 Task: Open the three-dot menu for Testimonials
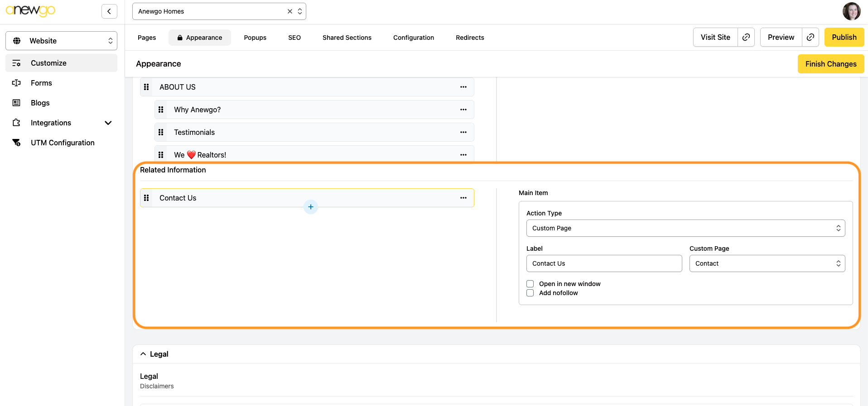463,132
